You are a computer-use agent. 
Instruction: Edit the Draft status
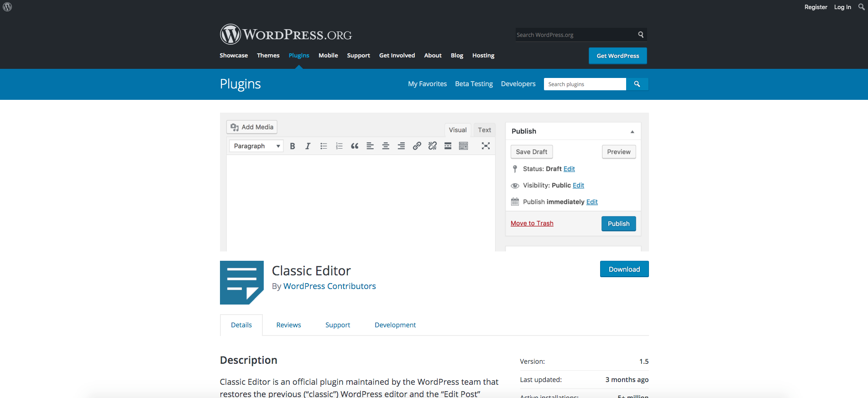click(x=569, y=169)
